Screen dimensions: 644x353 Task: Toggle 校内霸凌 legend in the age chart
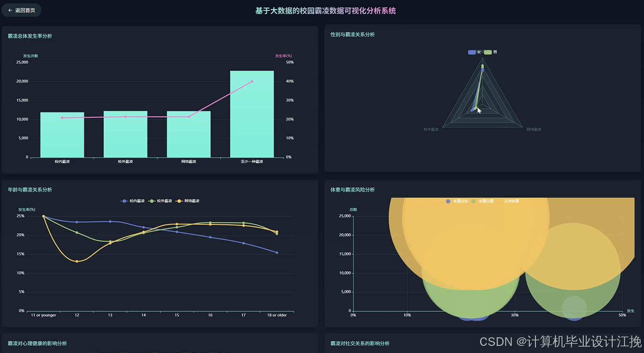click(133, 201)
